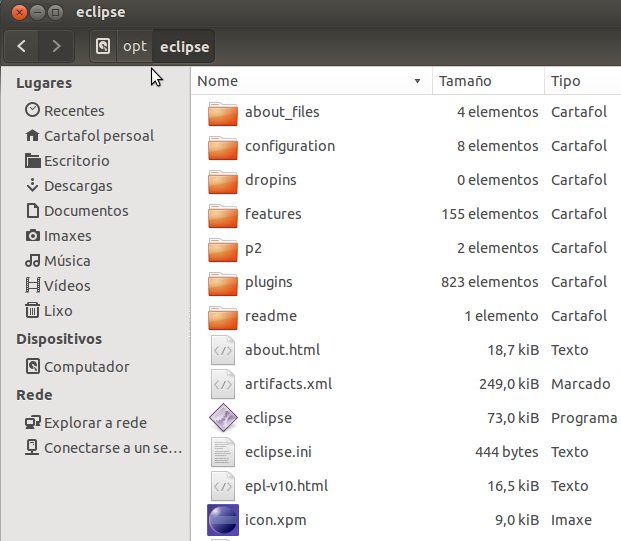
Task: Click the Recentes clock icon
Action: (x=32, y=110)
